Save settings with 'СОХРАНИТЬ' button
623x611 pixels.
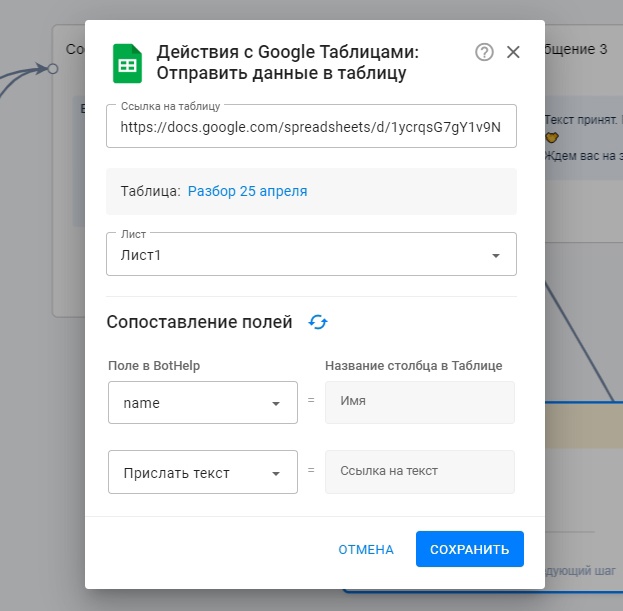coord(469,549)
